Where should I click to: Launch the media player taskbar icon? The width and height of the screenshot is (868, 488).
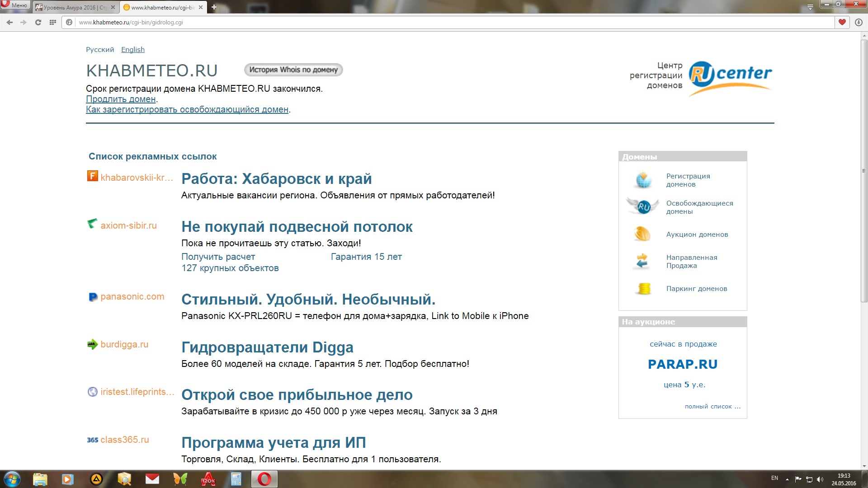coord(68,479)
